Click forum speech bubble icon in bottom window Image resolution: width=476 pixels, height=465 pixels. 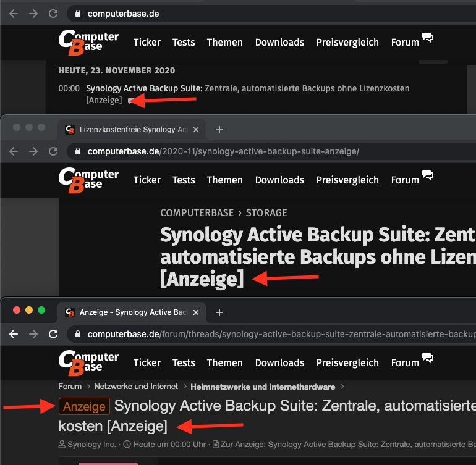click(x=428, y=358)
